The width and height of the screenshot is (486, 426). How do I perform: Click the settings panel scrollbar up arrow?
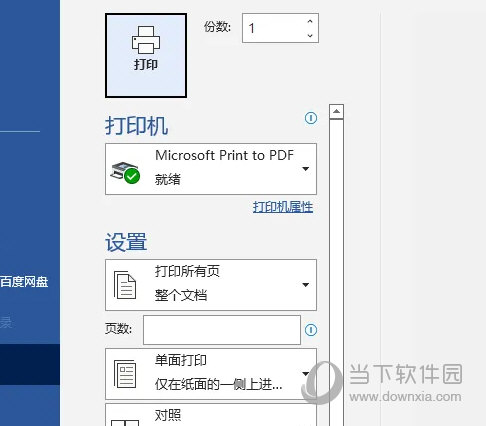[x=336, y=112]
